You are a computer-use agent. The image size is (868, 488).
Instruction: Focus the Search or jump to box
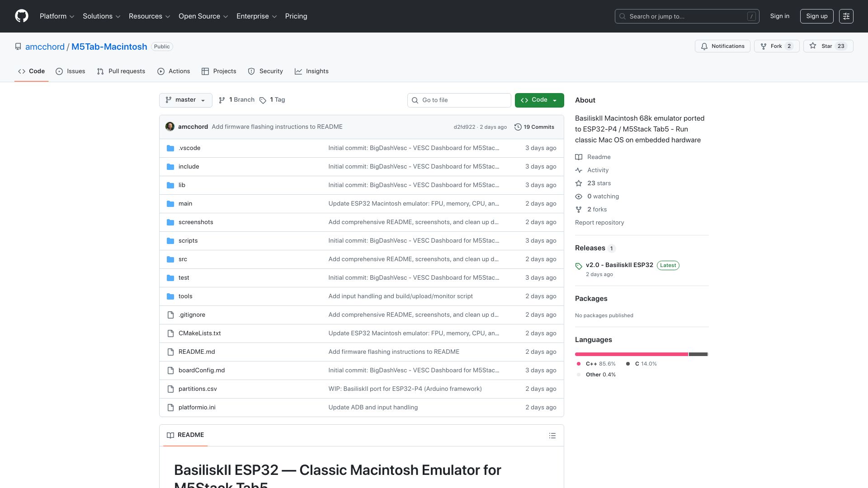pyautogui.click(x=687, y=16)
